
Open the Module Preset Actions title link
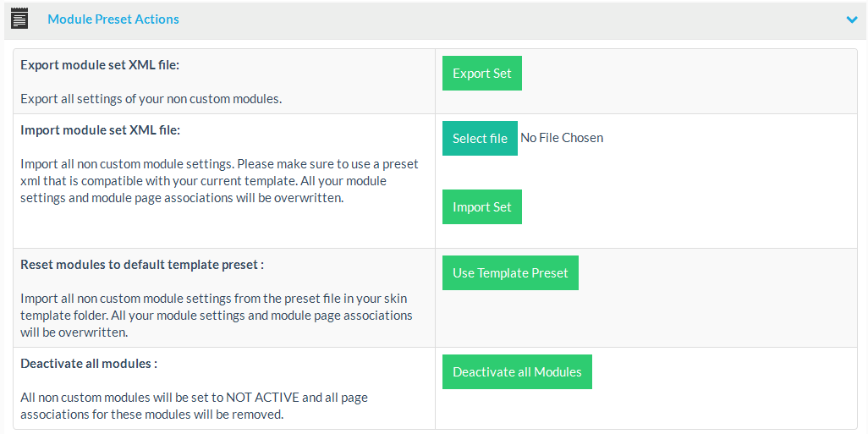click(x=113, y=19)
